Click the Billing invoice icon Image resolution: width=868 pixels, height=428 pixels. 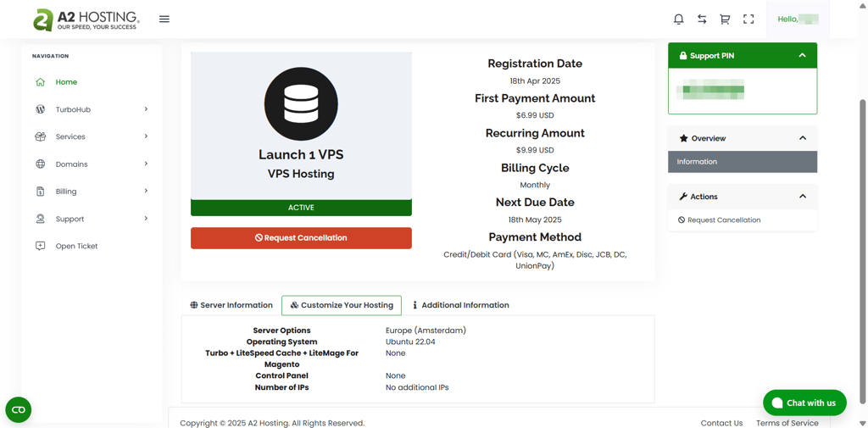[x=40, y=191]
